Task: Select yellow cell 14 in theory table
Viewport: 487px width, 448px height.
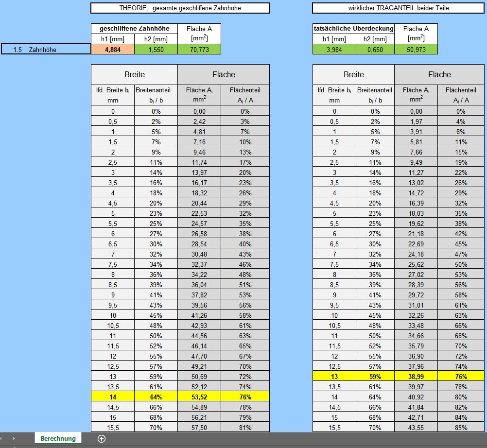Action: point(113,397)
